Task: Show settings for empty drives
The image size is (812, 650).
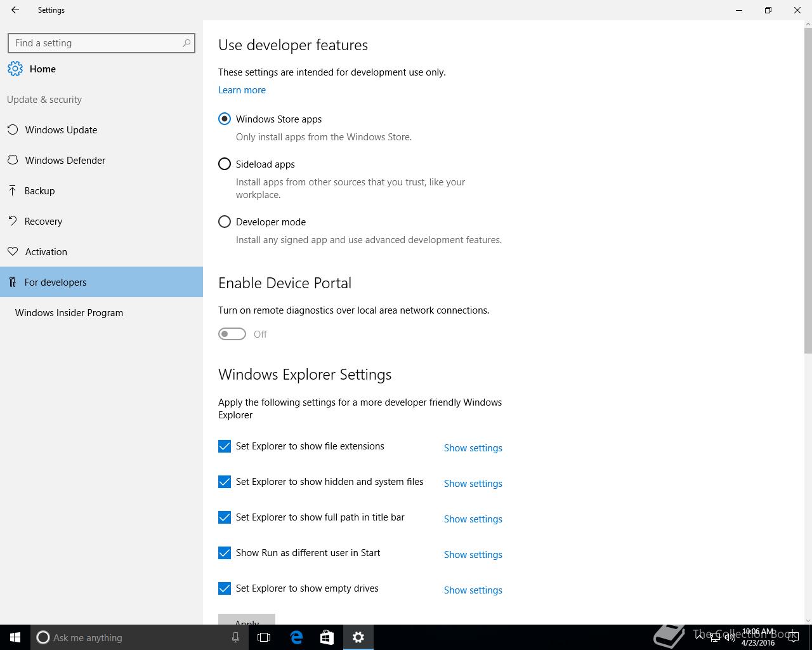Action: coord(473,590)
